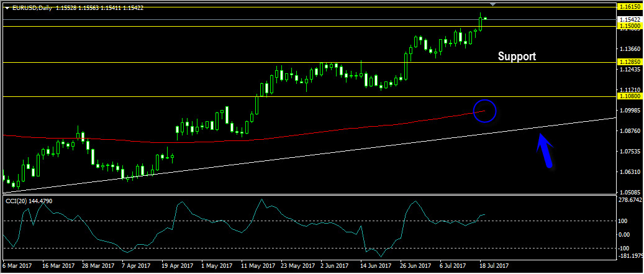Click the gray chart shift triangle marker

(x=493, y=4)
